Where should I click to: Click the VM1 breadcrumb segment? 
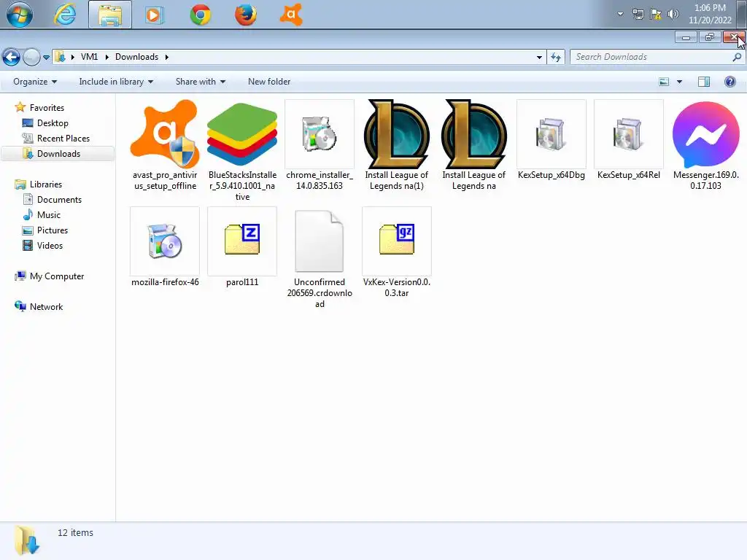coord(90,57)
